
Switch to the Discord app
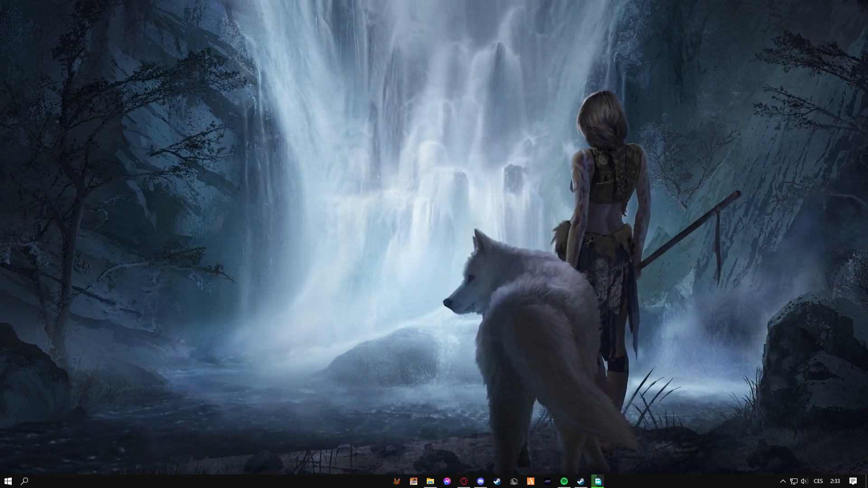click(481, 481)
